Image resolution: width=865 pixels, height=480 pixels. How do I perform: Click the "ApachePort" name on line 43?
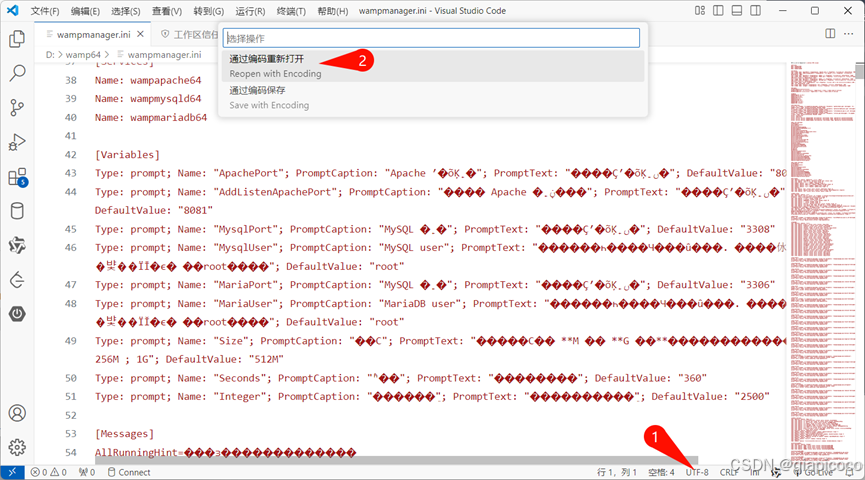251,173
